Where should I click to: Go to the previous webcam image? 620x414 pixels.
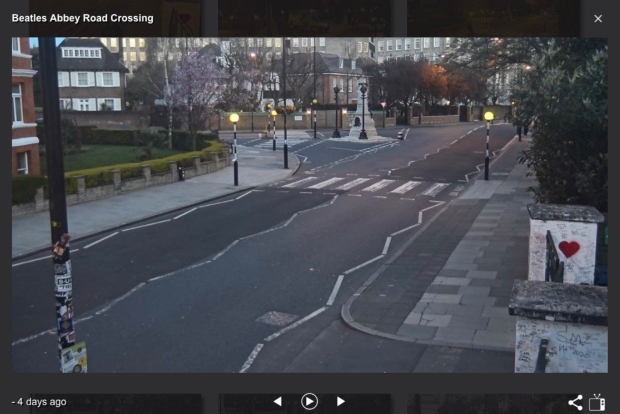pyautogui.click(x=278, y=401)
